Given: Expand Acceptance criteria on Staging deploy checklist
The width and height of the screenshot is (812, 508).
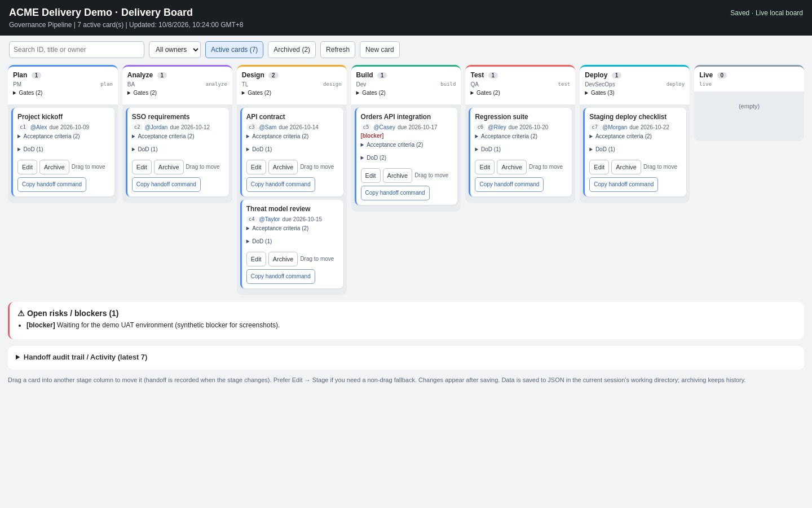Looking at the screenshot, I should [620, 137].
